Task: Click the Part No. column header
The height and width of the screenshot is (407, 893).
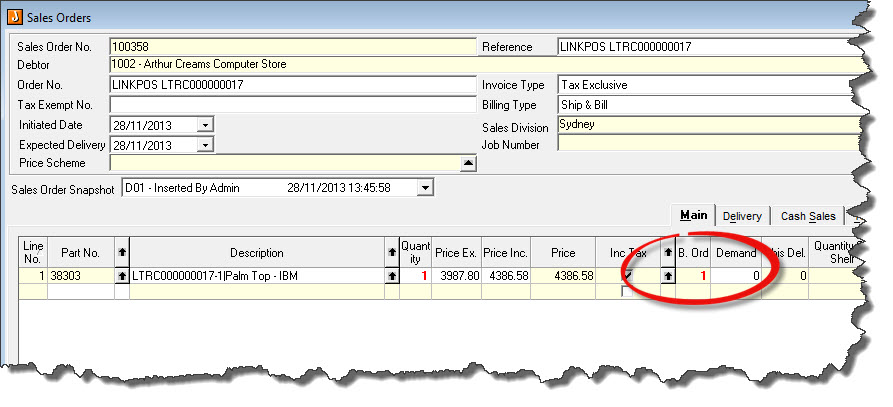Action: coord(81,253)
